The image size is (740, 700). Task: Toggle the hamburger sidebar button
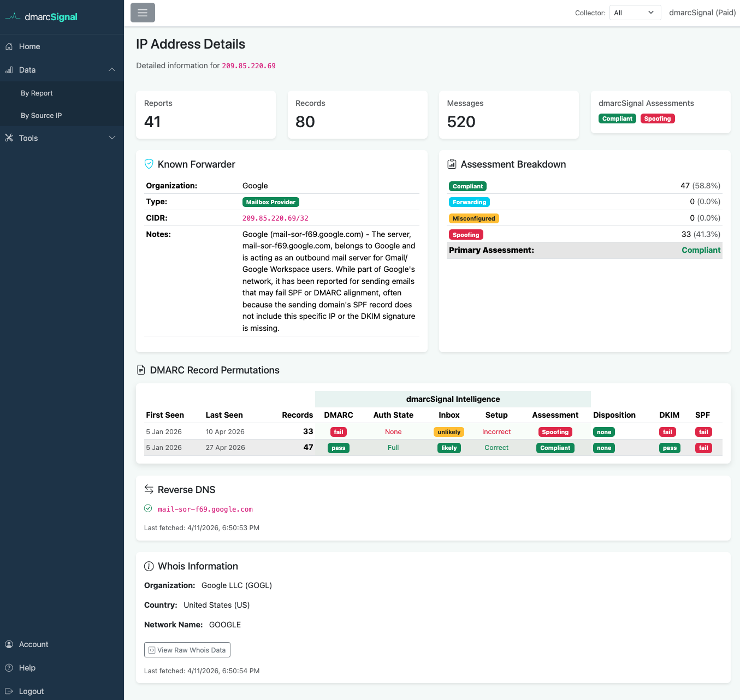(x=143, y=13)
